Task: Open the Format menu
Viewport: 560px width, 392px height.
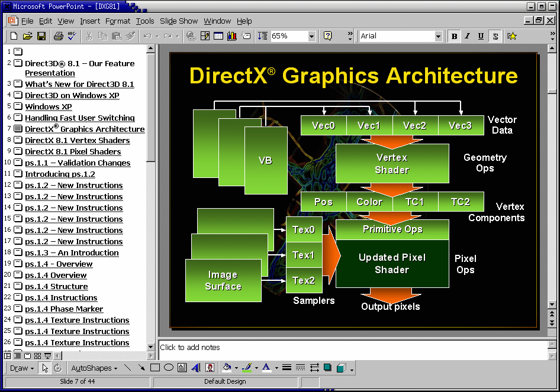Action: (117, 21)
